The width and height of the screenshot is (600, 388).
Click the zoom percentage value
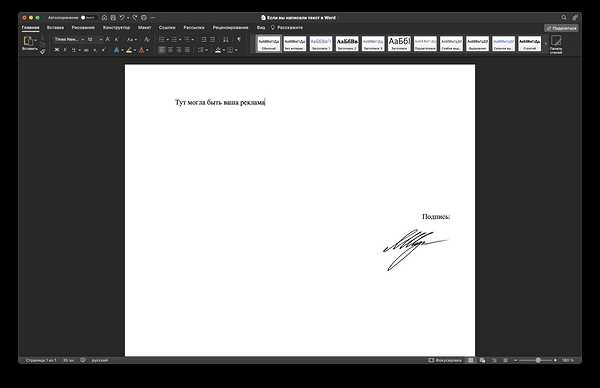(567, 360)
